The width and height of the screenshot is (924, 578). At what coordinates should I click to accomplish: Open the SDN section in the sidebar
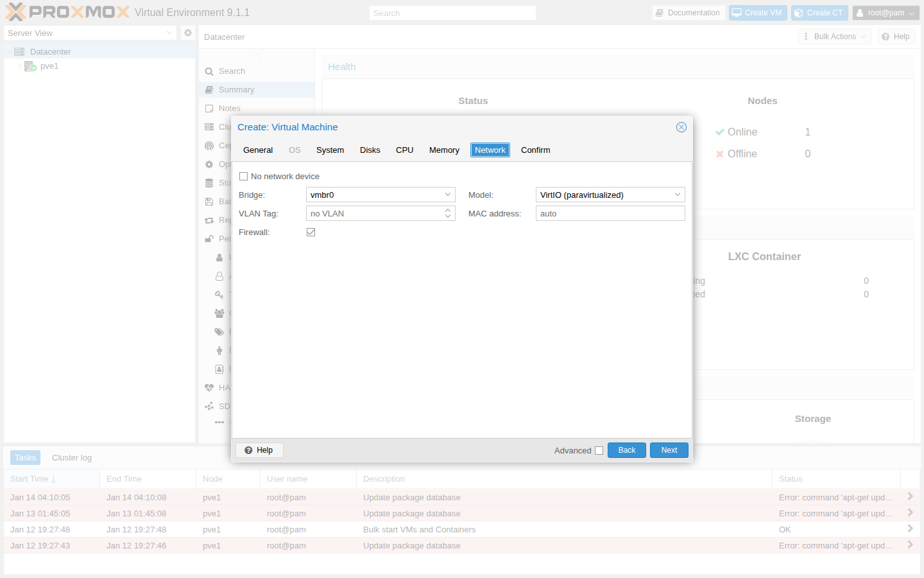coord(218,406)
